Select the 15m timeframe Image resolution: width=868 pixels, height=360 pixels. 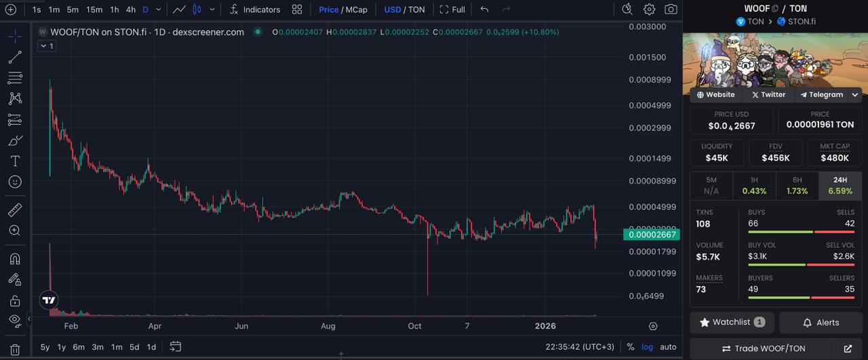pyautogui.click(x=94, y=9)
